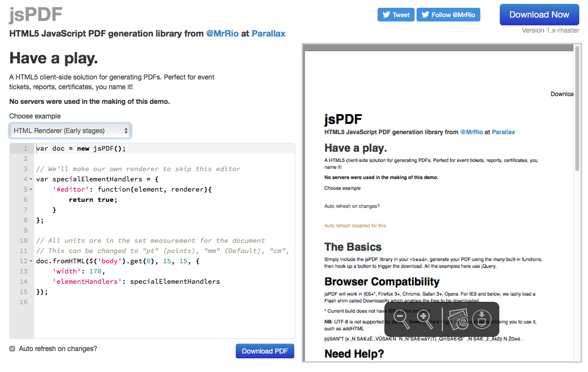Click the jsPDF logo heading

coord(36,15)
